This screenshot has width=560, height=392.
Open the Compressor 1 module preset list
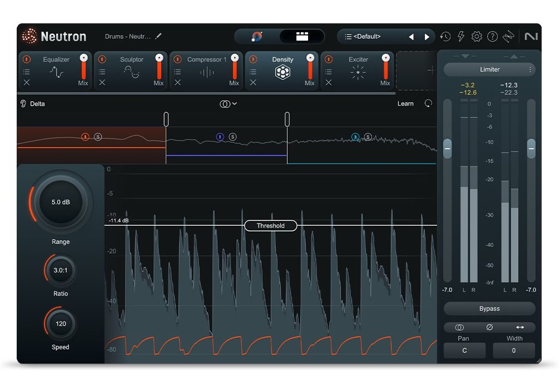tap(177, 72)
